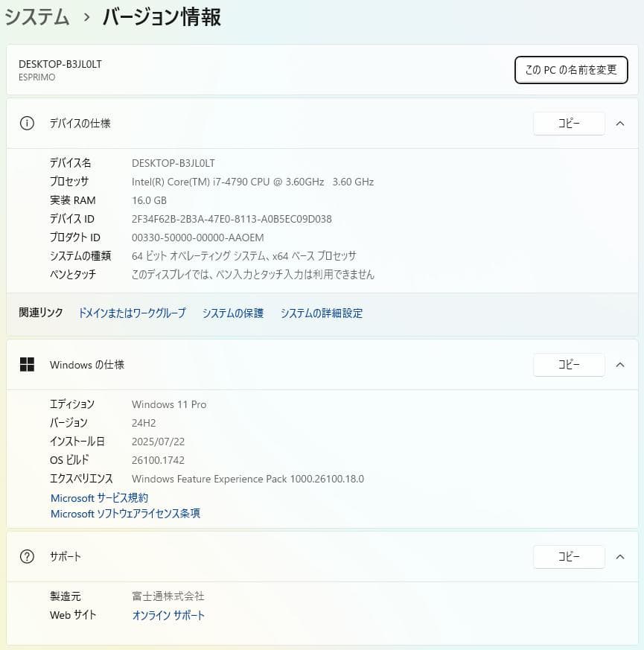This screenshot has width=644, height=650.
Task: Click the コピー button in the サポート section
Action: point(568,556)
